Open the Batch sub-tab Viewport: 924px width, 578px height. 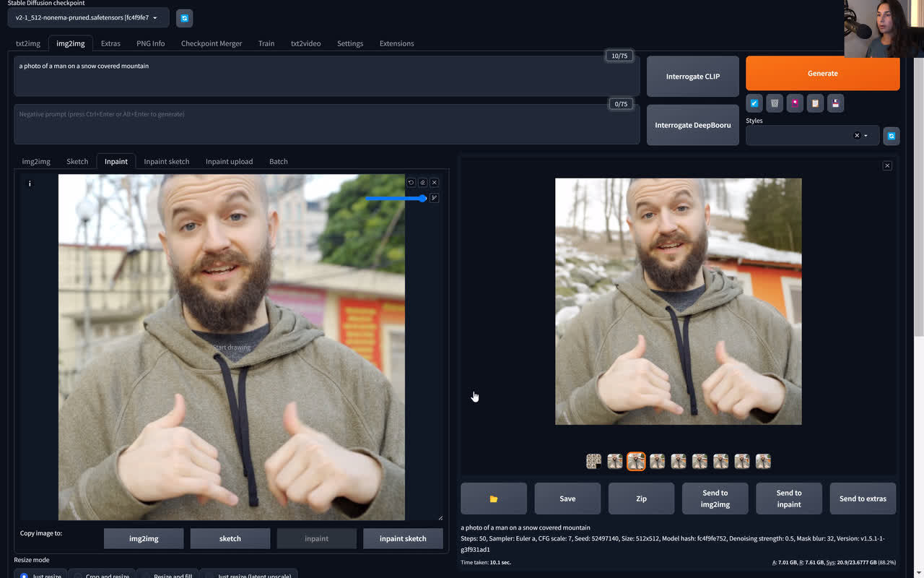click(279, 161)
